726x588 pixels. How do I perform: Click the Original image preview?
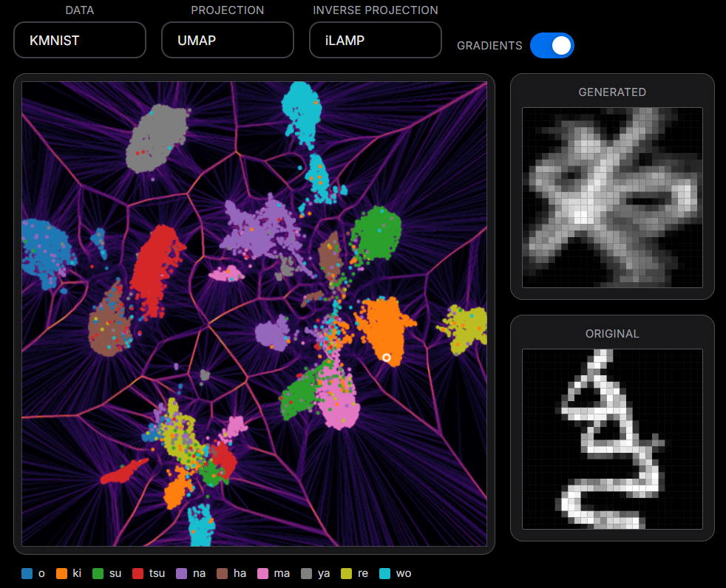pos(612,439)
